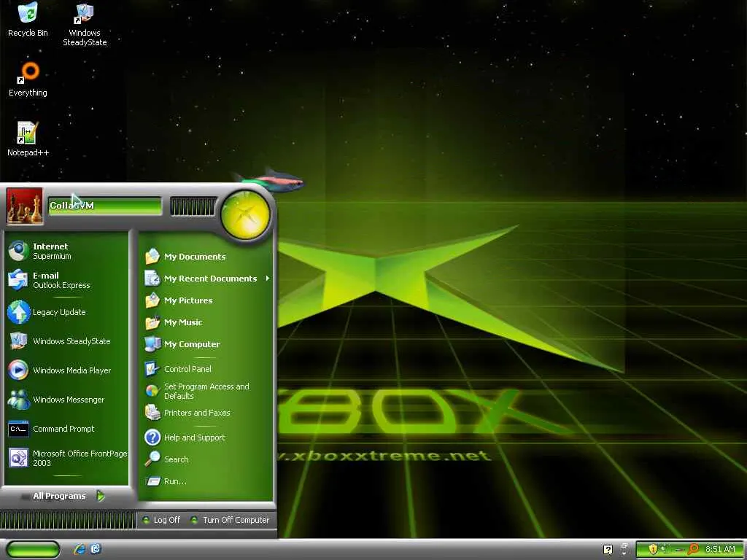Expand My Recent Documents submenu
This screenshot has height=560, width=747.
pyautogui.click(x=207, y=279)
